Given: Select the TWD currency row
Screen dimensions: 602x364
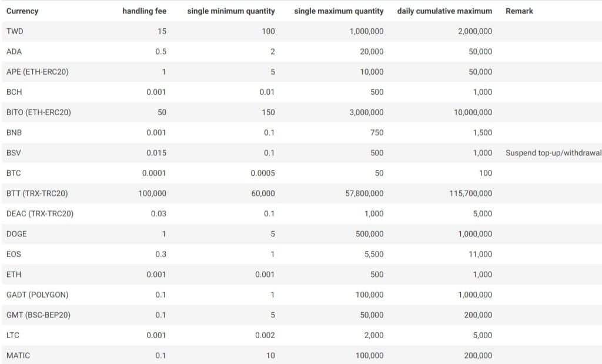Looking at the screenshot, I should (x=16, y=31).
